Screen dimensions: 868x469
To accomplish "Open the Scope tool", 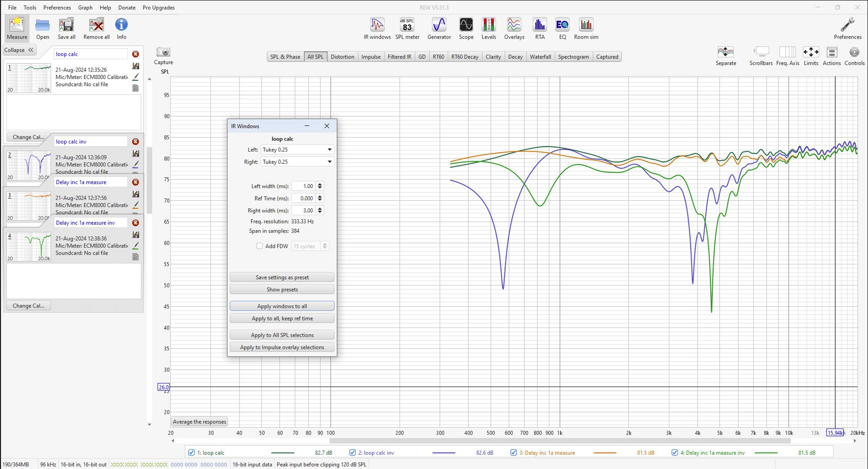I will pyautogui.click(x=466, y=28).
